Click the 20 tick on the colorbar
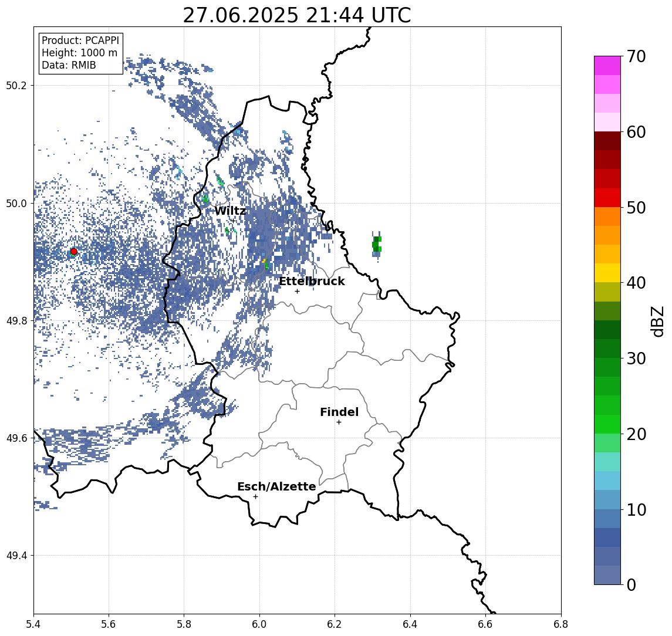 [x=636, y=434]
